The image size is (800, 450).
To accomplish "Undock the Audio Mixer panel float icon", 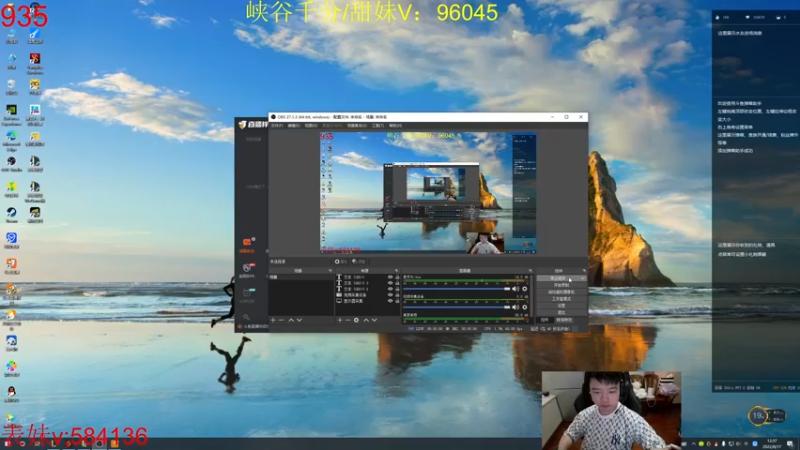I will pos(531,270).
